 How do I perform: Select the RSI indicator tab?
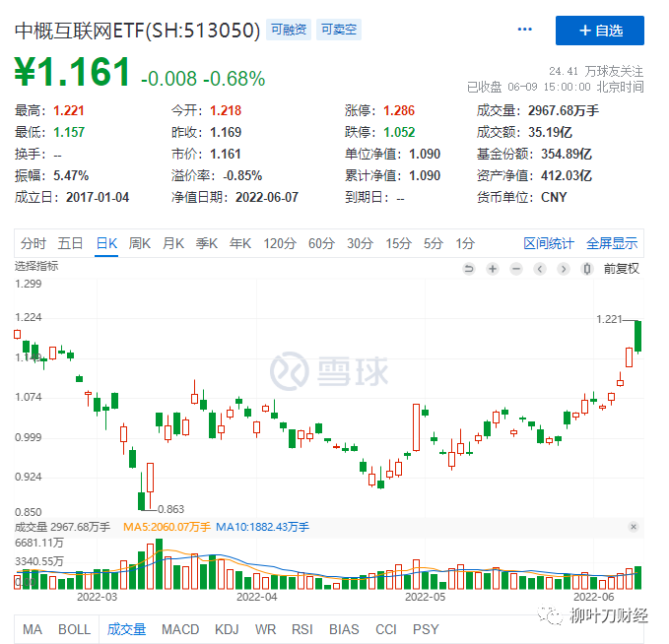[302, 629]
